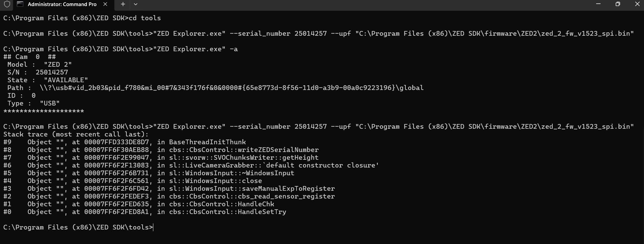644x244 pixels.
Task: Click the BaseThreadInitThunk stack frame
Action: click(x=207, y=142)
